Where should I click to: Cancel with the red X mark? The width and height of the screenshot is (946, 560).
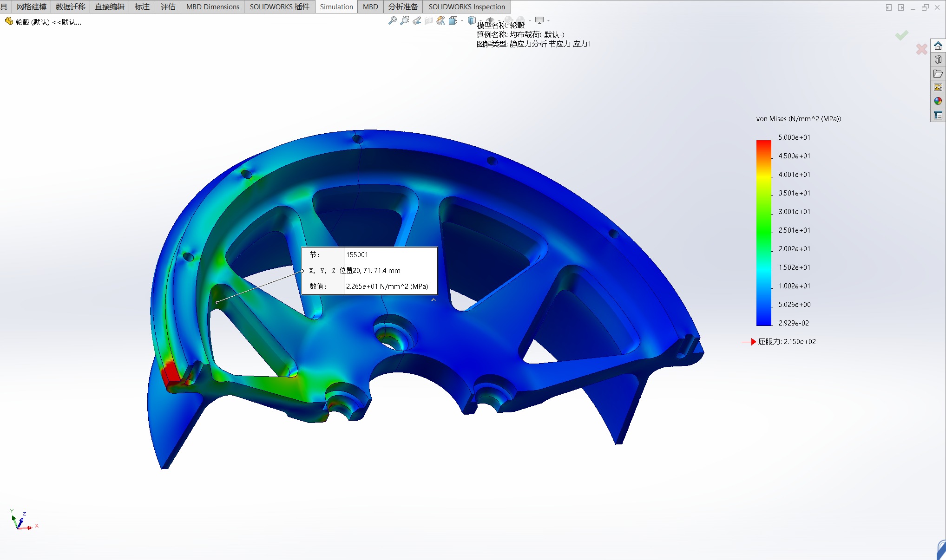point(921,49)
